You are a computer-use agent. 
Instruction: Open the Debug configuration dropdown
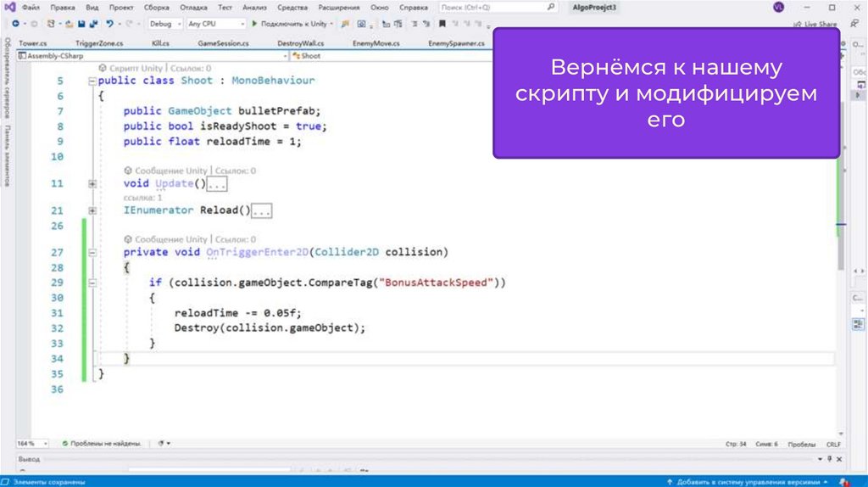coord(164,24)
